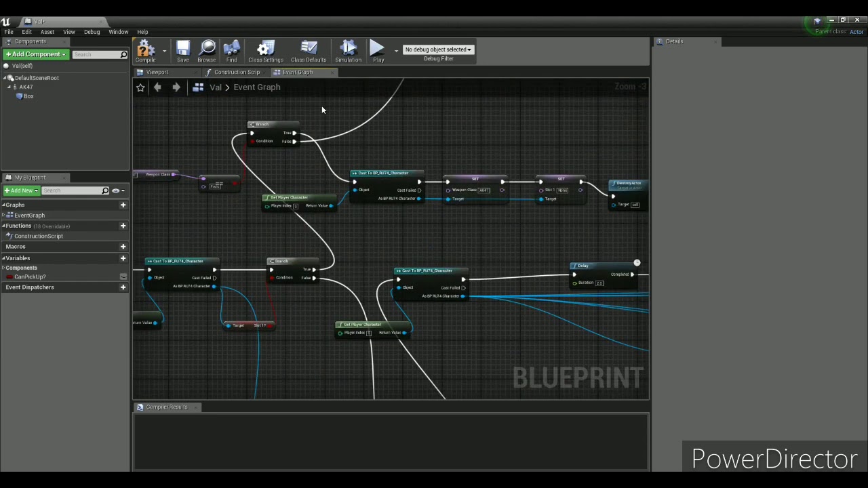Add a new event dispatcher plus icon

[123, 287]
